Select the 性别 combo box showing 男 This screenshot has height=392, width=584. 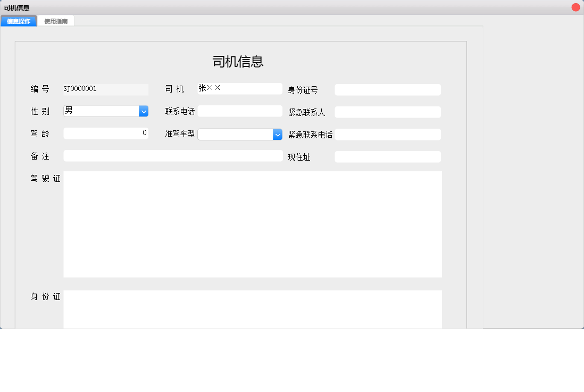pos(106,111)
